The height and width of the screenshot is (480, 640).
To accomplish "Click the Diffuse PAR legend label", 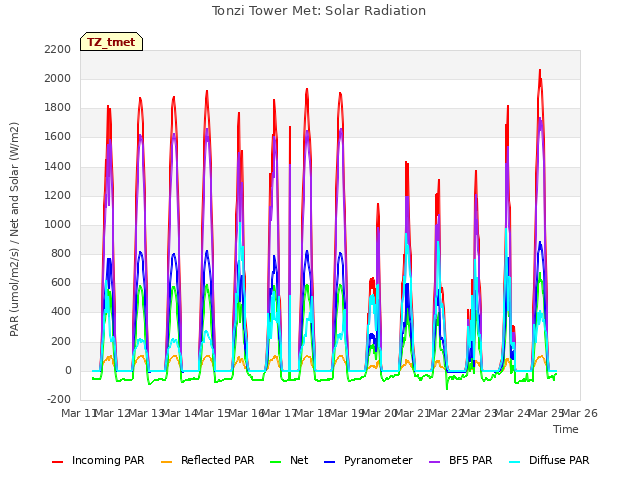I will [x=559, y=460].
